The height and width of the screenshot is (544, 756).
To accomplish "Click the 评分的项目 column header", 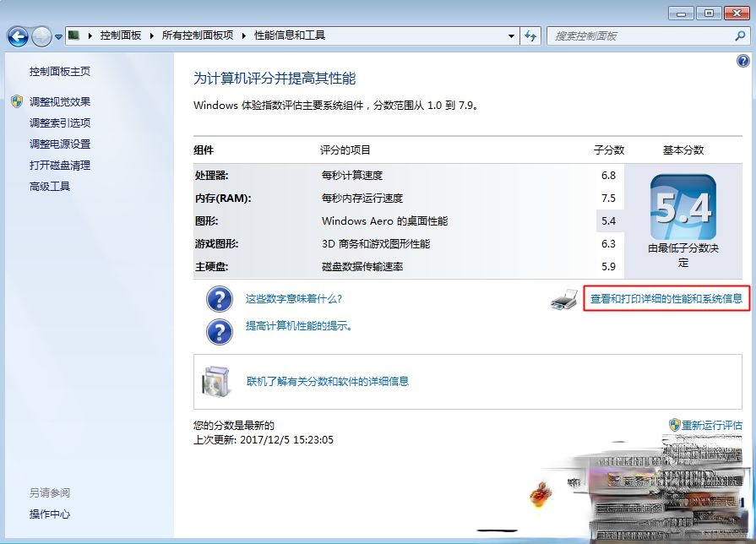I will [x=345, y=150].
